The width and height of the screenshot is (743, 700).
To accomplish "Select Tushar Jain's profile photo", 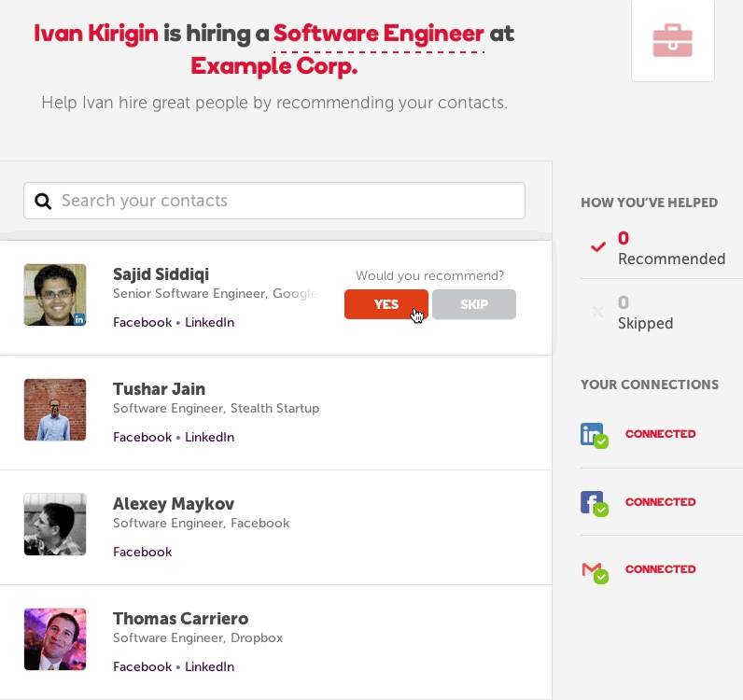I will coord(55,410).
